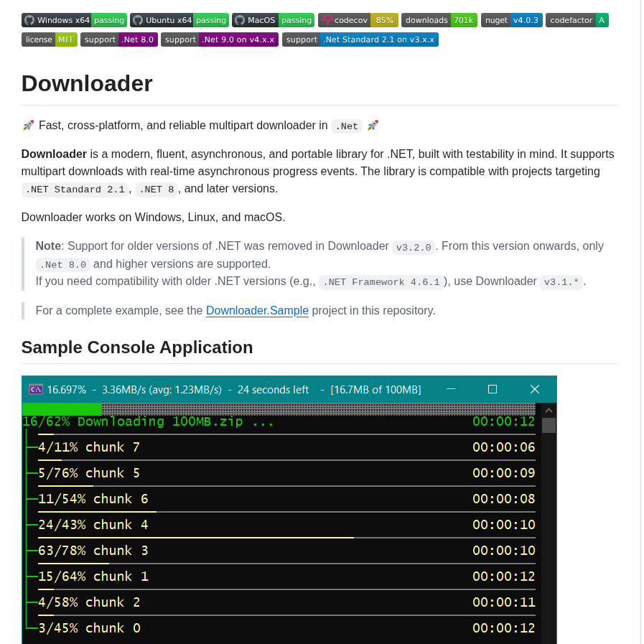The height and width of the screenshot is (644, 644).
Task: Click the console window scrollbar up arrow
Action: pos(548,409)
